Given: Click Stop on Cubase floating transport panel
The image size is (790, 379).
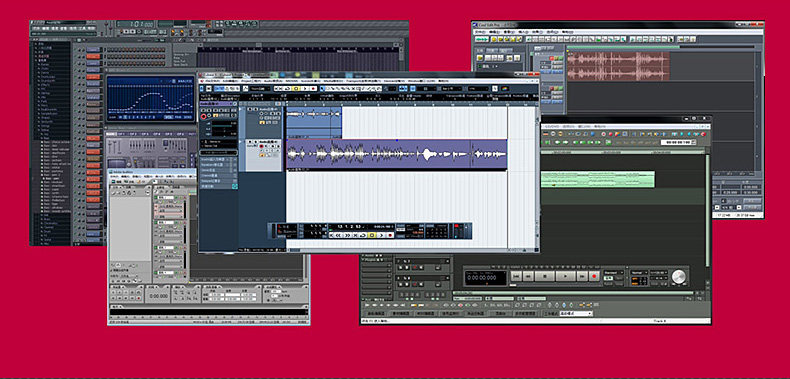Looking at the screenshot, I should click(x=372, y=235).
